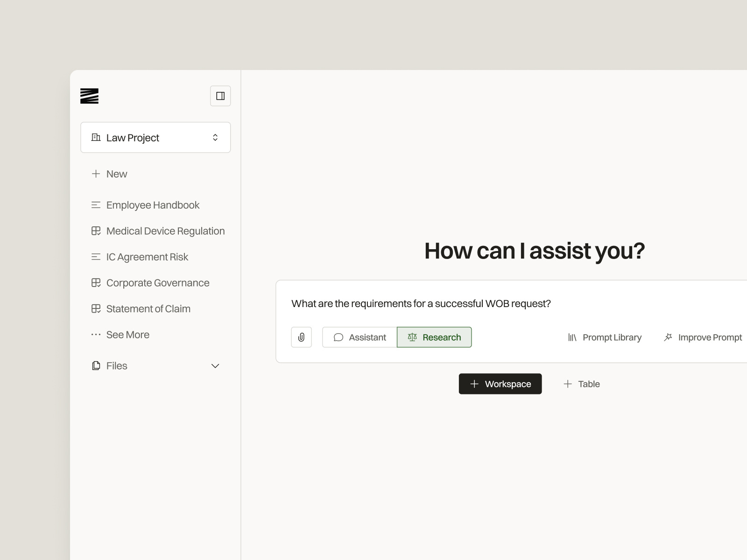Open the Files section

pyautogui.click(x=155, y=366)
